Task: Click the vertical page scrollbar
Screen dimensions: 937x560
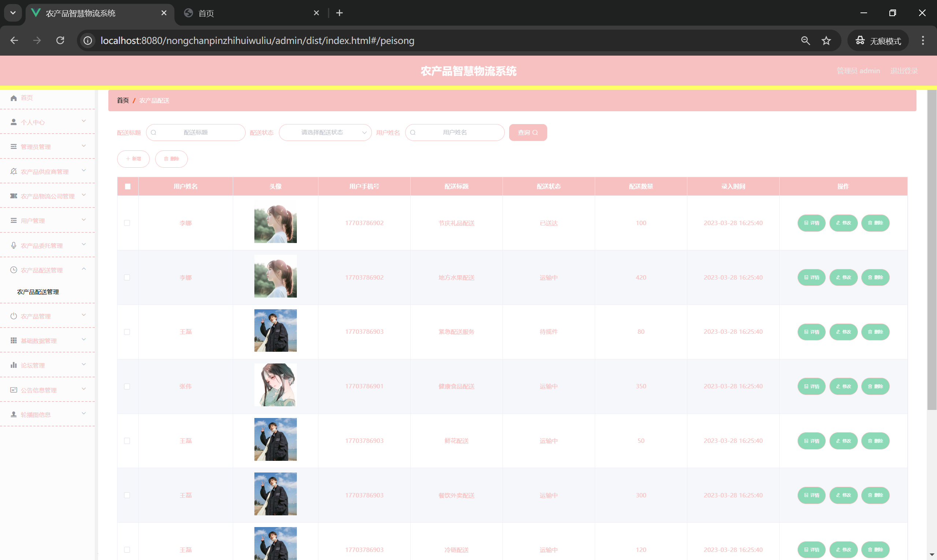Action: point(932,249)
